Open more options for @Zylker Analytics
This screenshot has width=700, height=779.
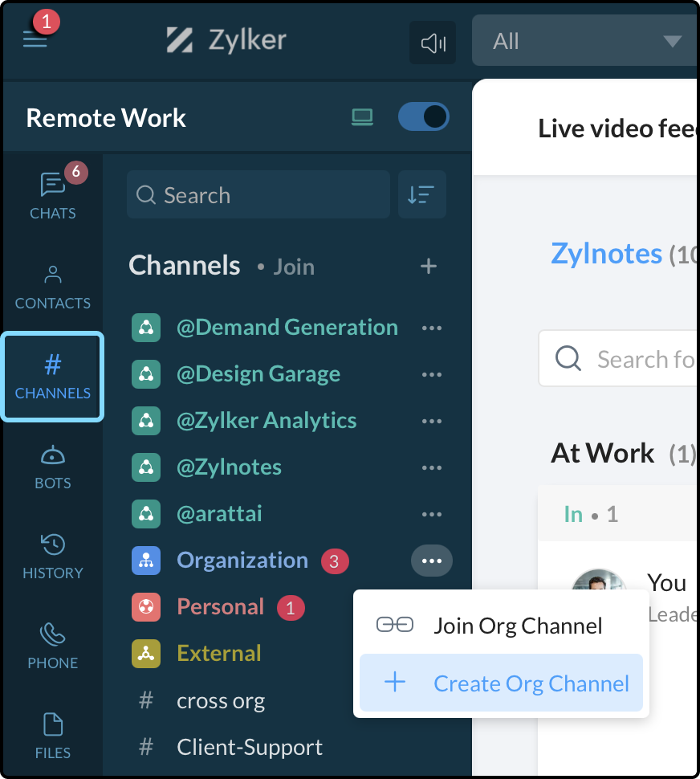click(x=431, y=422)
